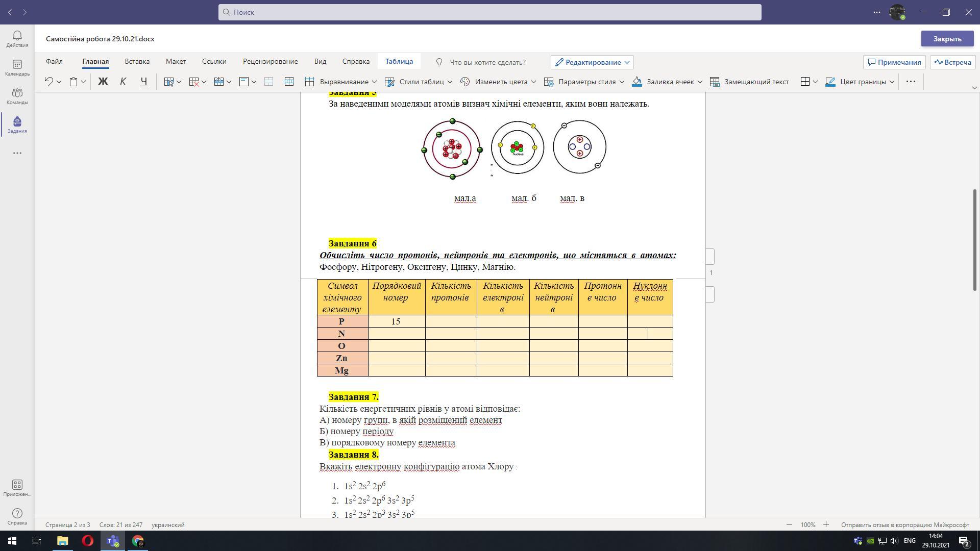Image resolution: width=980 pixels, height=551 pixels.
Task: Toggle italic formatting (К)
Action: [x=123, y=82]
